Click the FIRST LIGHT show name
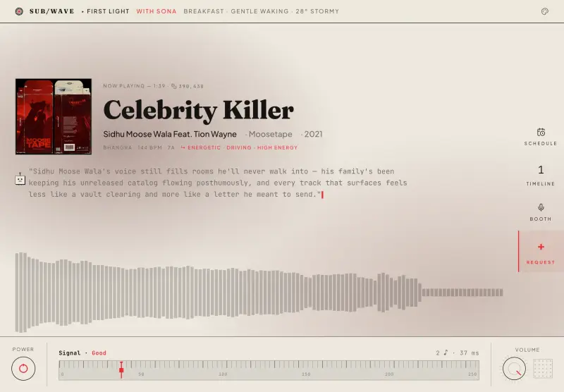Image resolution: width=564 pixels, height=392 pixels. [108, 11]
